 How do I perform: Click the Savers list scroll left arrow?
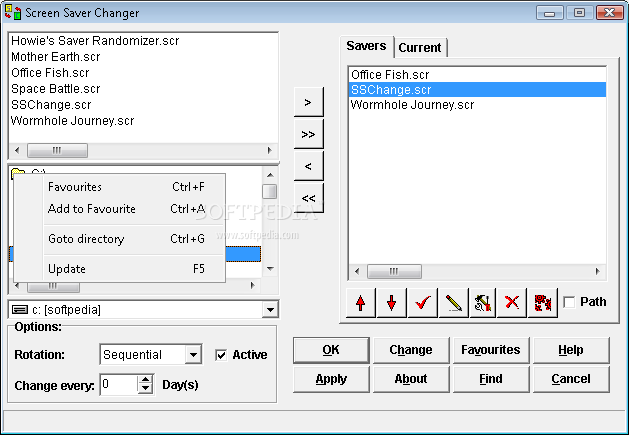pyautogui.click(x=357, y=272)
